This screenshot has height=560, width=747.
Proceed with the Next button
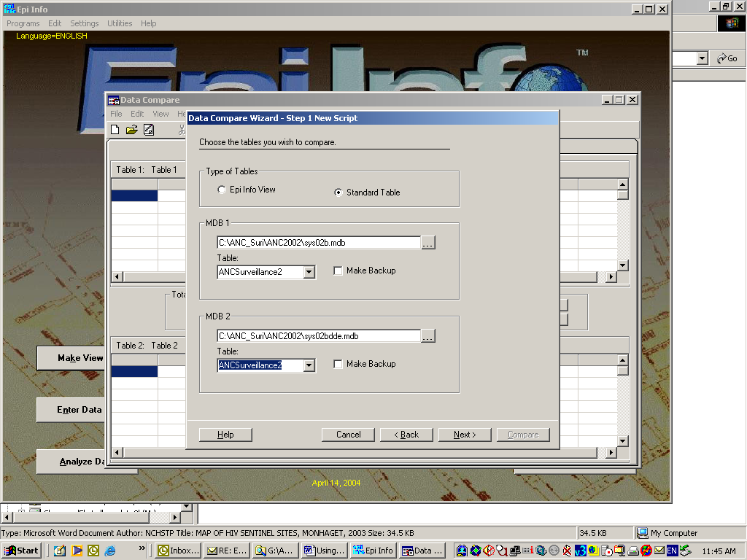(465, 435)
